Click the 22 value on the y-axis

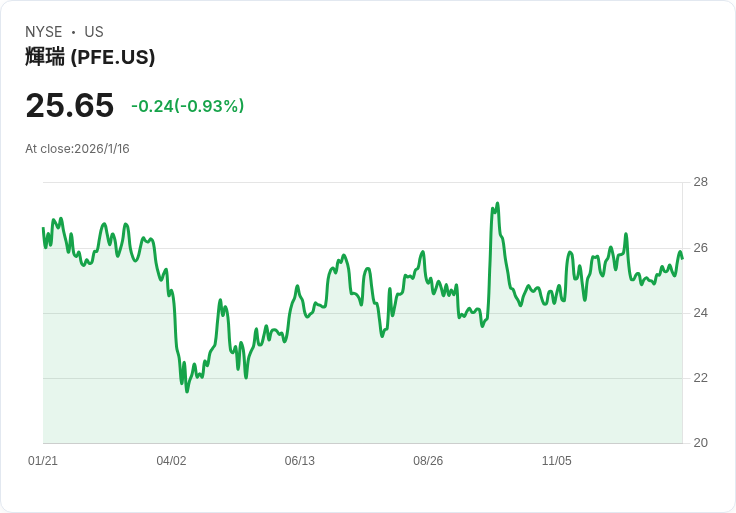coord(701,378)
